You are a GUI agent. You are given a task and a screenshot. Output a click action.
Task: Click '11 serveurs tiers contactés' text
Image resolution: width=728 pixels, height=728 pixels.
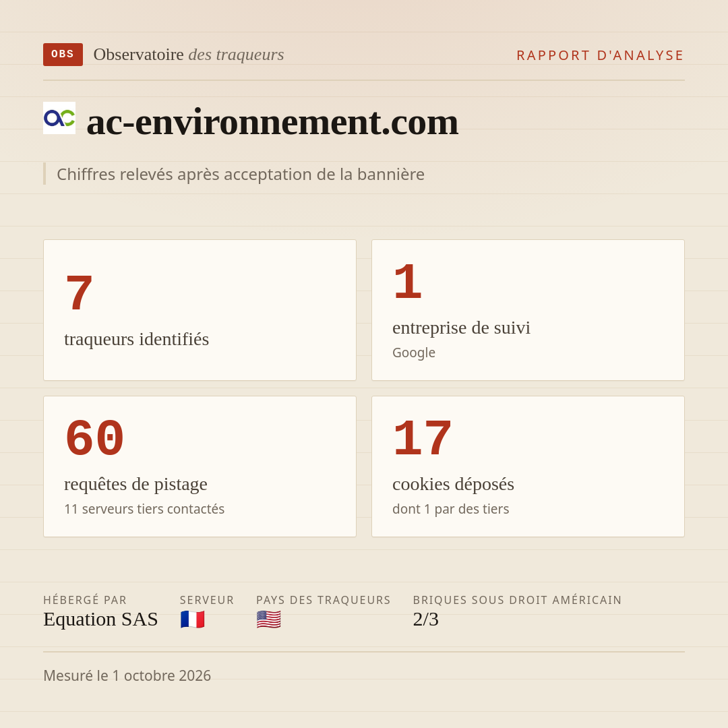point(144,509)
